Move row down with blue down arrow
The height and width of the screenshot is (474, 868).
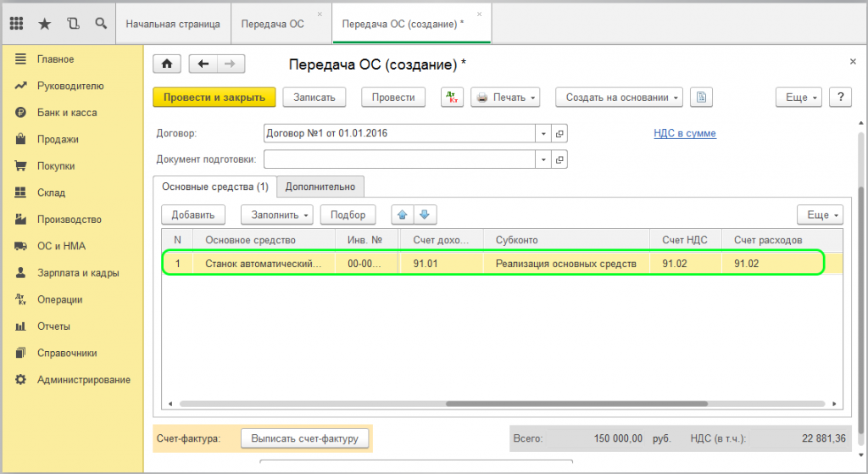[425, 215]
